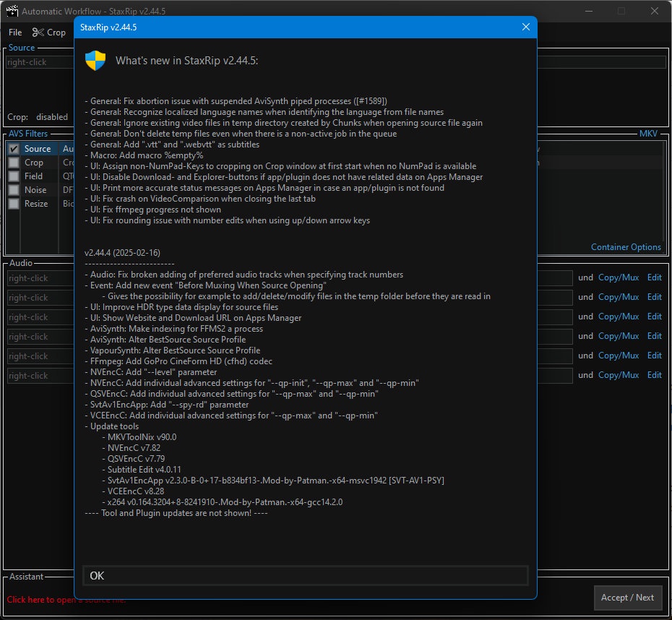Click OK to dismiss the changelog
The height and width of the screenshot is (620, 672).
tap(305, 575)
